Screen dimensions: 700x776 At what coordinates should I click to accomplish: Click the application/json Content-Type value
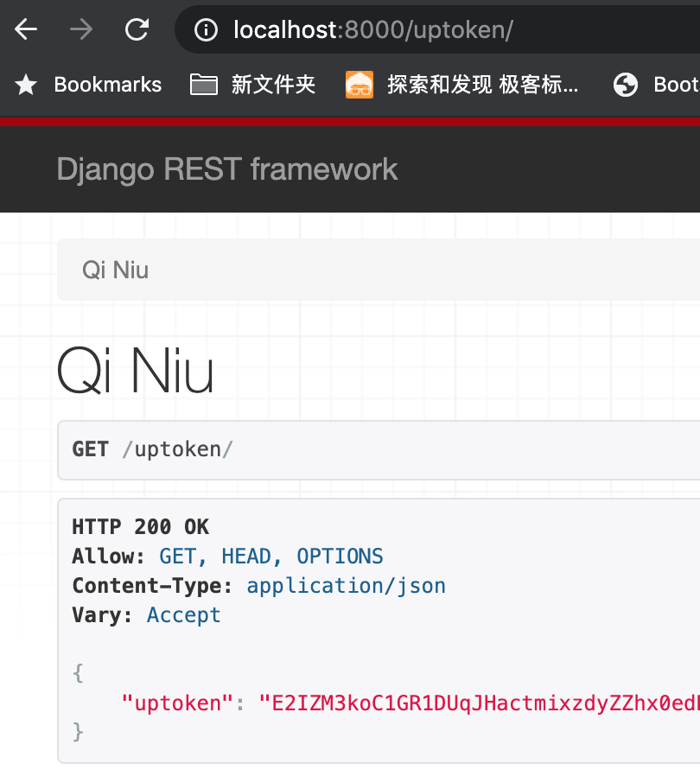tap(346, 585)
